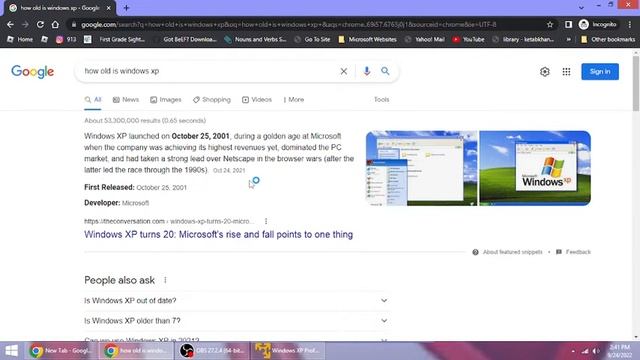Open the 913 Instagram bookmark

[66, 40]
